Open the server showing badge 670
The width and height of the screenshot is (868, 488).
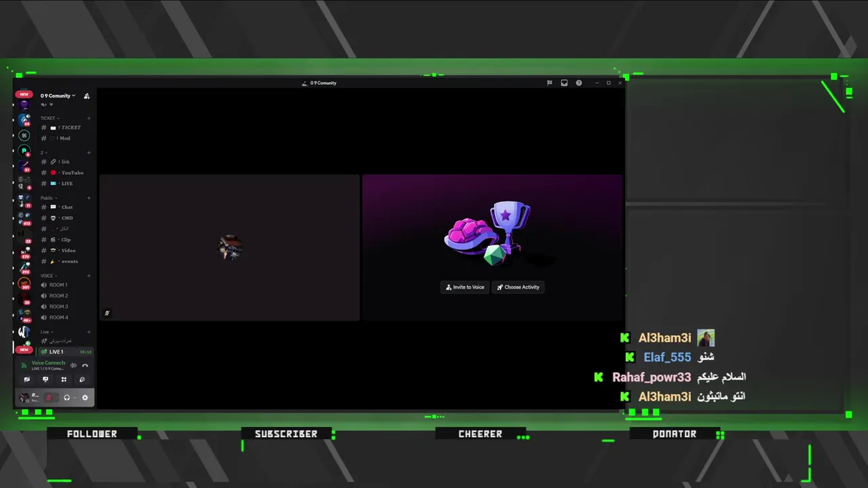click(x=24, y=252)
